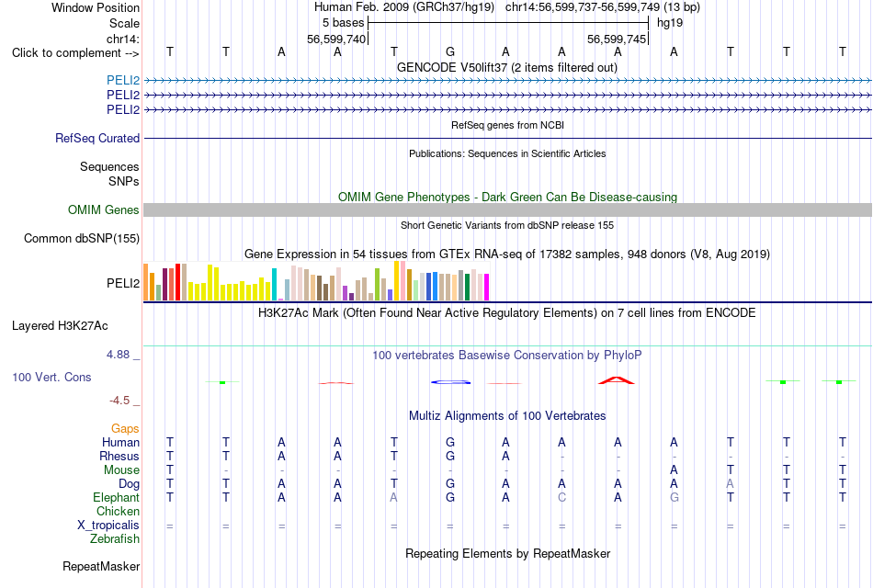The height and width of the screenshot is (588, 873).
Task: Select the Sequences publications label
Action: (x=109, y=166)
